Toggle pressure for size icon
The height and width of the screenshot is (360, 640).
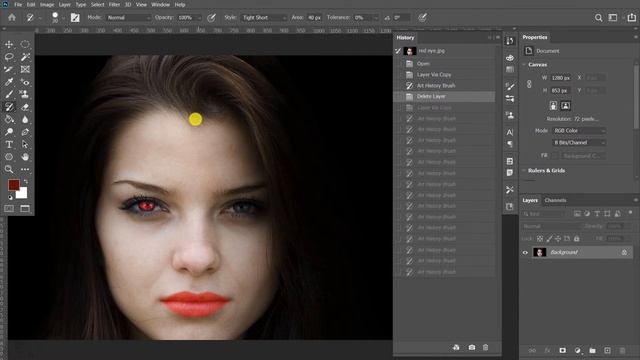point(422,18)
